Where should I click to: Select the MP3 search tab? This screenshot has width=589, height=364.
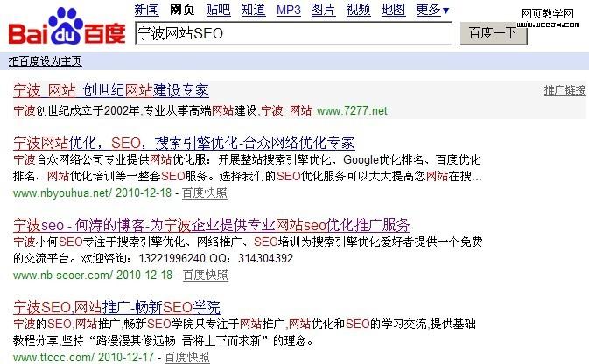288,10
